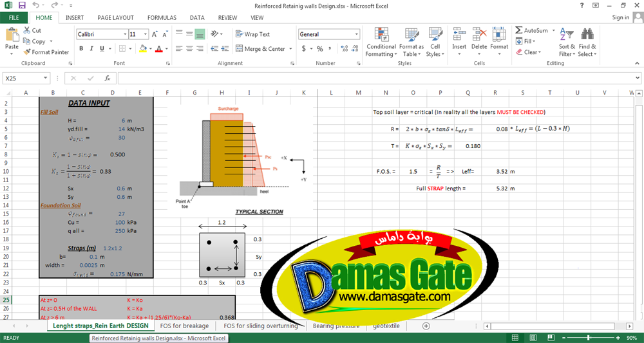The height and width of the screenshot is (343, 644).
Task: Undo the last action
Action: click(x=35, y=5)
